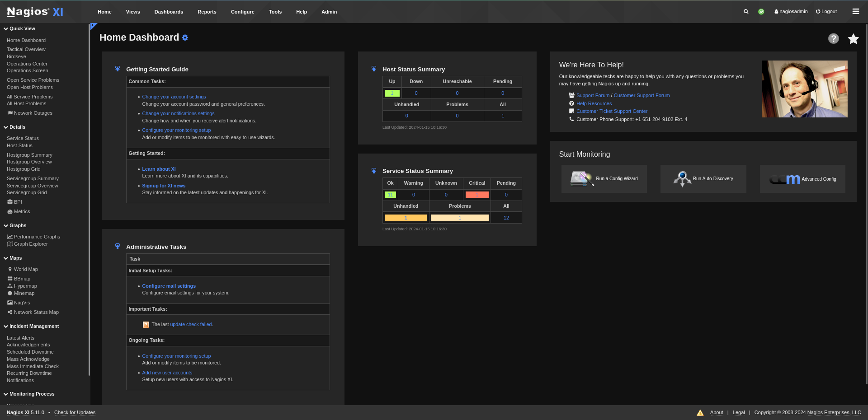Click the favorites star icon
The width and height of the screenshot is (868, 420).
pos(854,39)
